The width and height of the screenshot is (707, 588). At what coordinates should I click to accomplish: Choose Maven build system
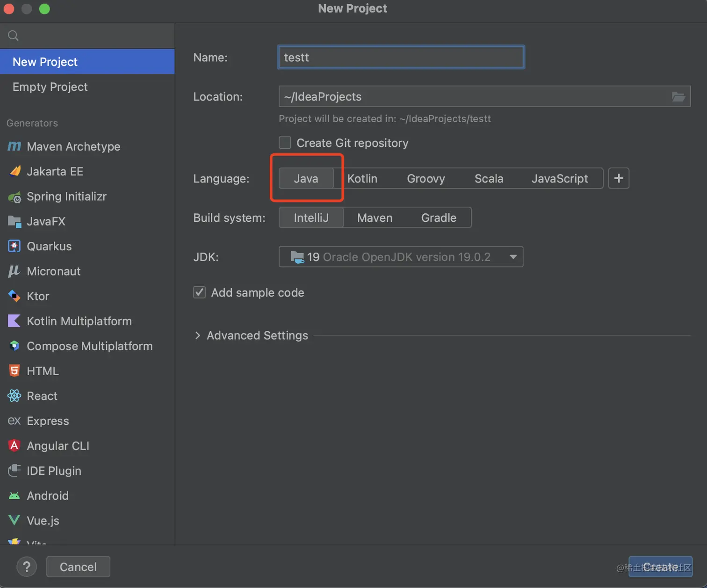coord(375,218)
